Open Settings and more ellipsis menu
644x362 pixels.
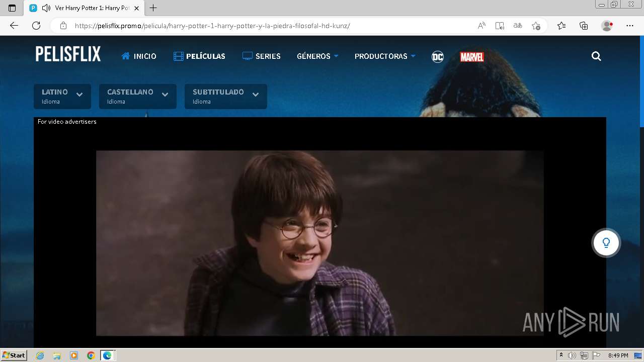tap(630, 26)
